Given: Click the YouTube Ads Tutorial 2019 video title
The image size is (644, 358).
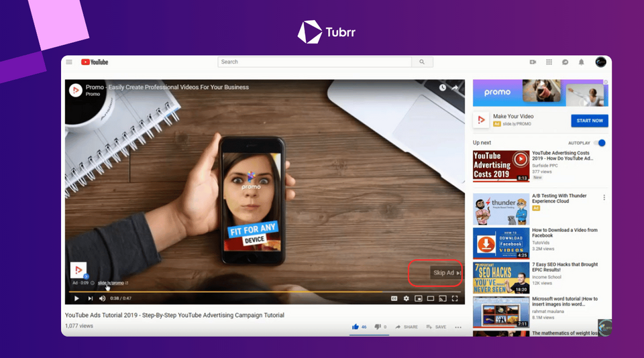Looking at the screenshot, I should pyautogui.click(x=174, y=315).
